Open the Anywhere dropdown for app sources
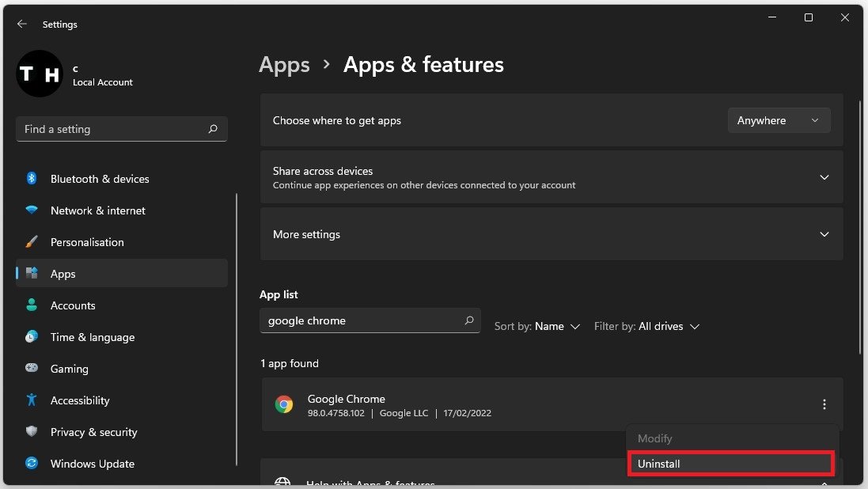The width and height of the screenshot is (868, 489). click(x=779, y=120)
